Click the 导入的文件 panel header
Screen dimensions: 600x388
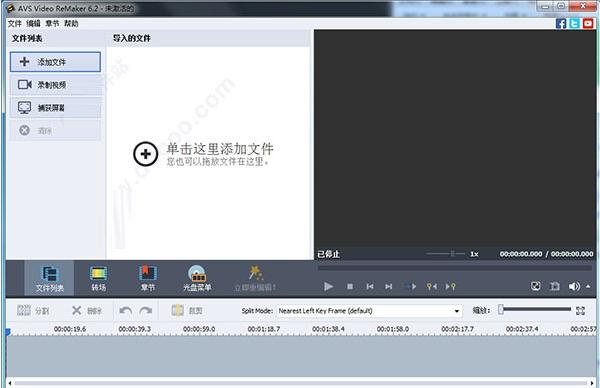pyautogui.click(x=132, y=38)
